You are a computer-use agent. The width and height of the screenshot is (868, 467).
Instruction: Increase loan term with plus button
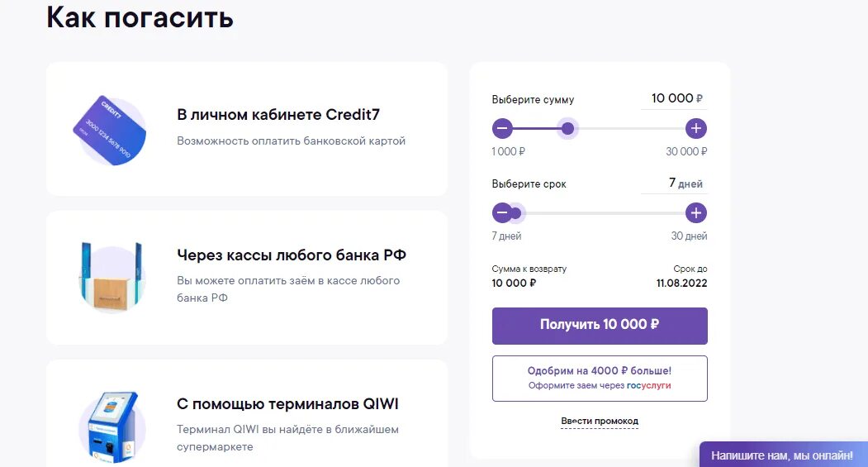(696, 213)
